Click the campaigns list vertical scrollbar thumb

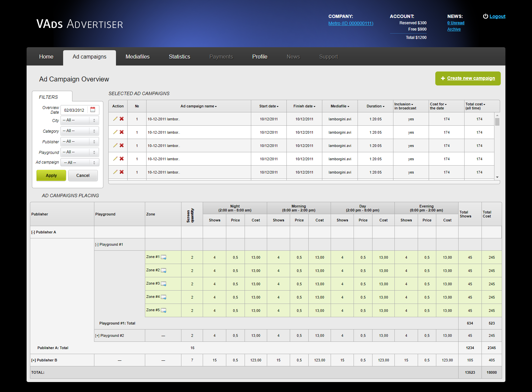[497, 122]
